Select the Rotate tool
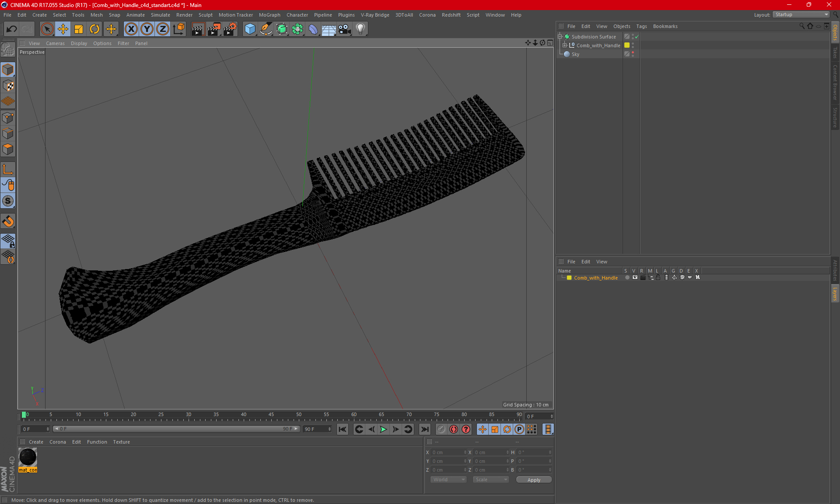The image size is (840, 504). coord(94,29)
